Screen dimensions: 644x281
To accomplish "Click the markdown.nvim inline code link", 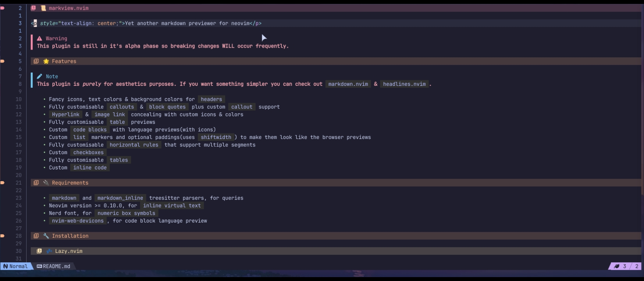I will pyautogui.click(x=348, y=84).
